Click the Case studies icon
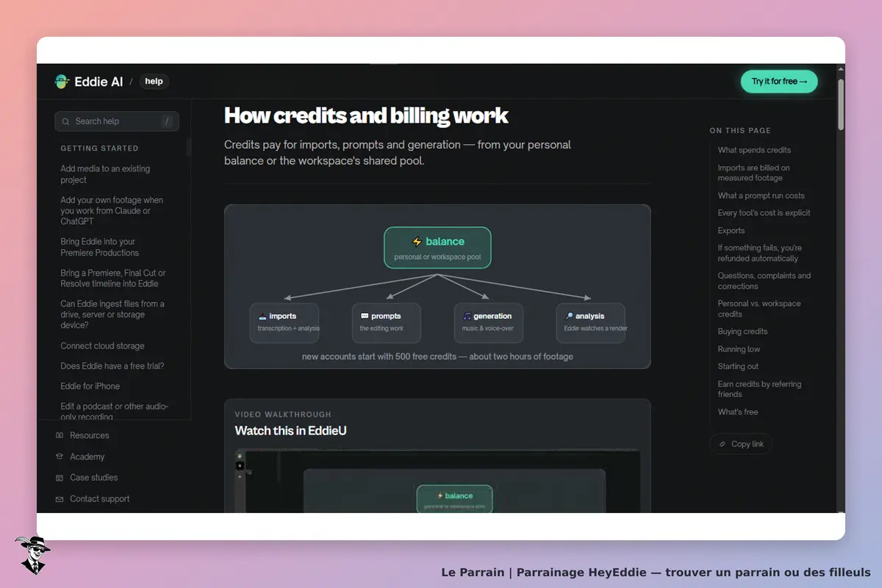Viewport: 882px width, 588px height. click(60, 478)
